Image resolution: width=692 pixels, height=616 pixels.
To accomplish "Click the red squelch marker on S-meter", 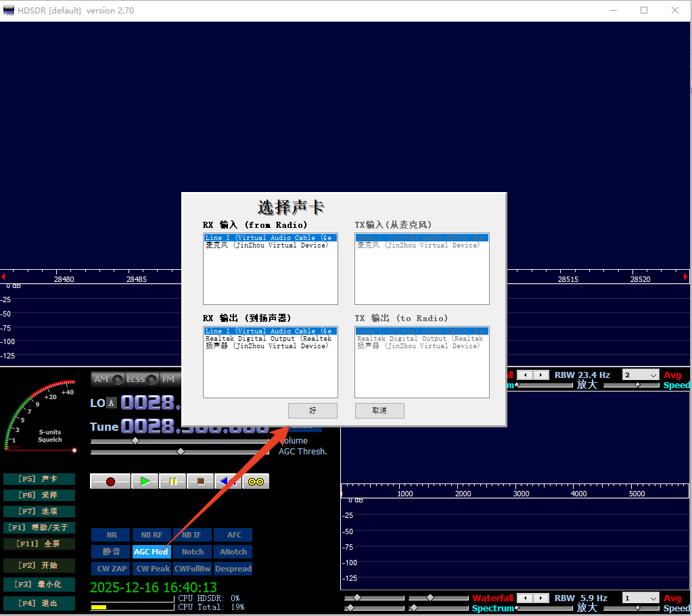I will (x=74, y=450).
